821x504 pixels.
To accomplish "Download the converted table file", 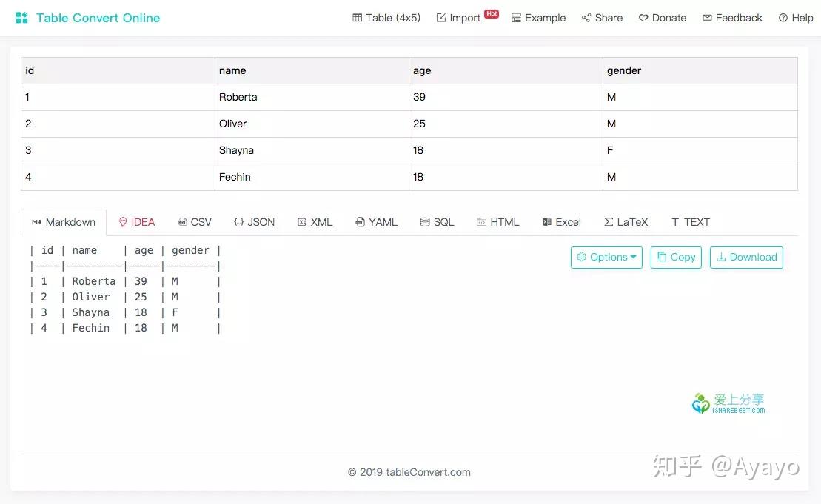I will click(746, 257).
